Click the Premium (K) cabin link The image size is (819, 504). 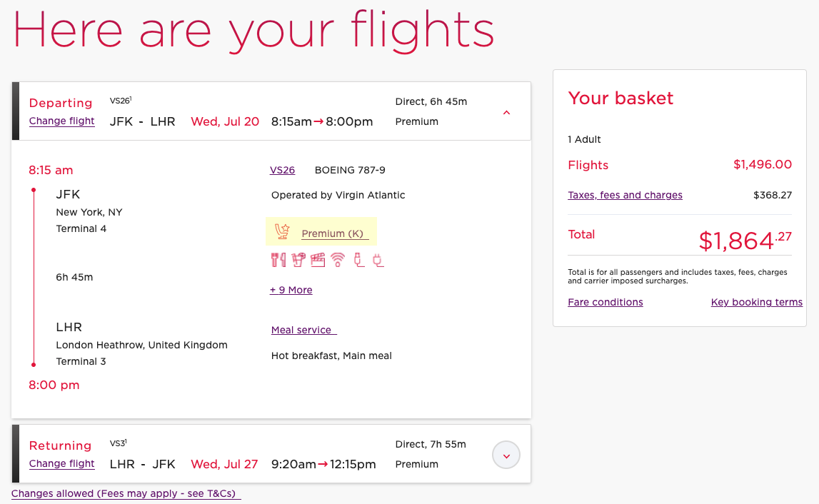[x=334, y=233]
